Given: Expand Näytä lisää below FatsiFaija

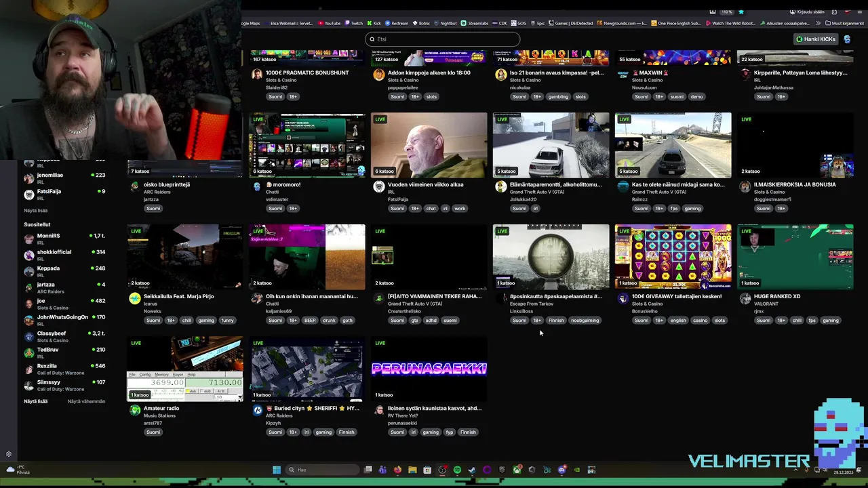Looking at the screenshot, I should click(36, 211).
